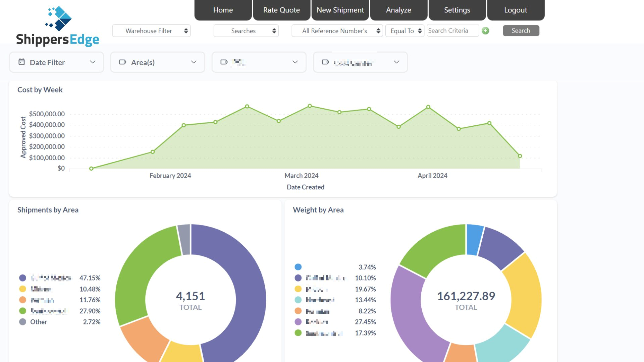
Task: Click the 11.76% orange legend dot
Action: pos(22,300)
